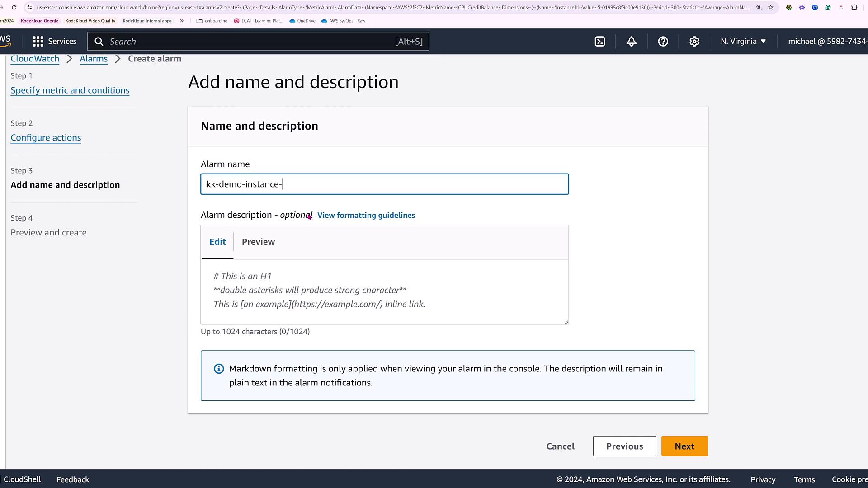Open the onboarding bookmarks folder
Image resolution: width=868 pixels, height=488 pixels.
coord(212,21)
